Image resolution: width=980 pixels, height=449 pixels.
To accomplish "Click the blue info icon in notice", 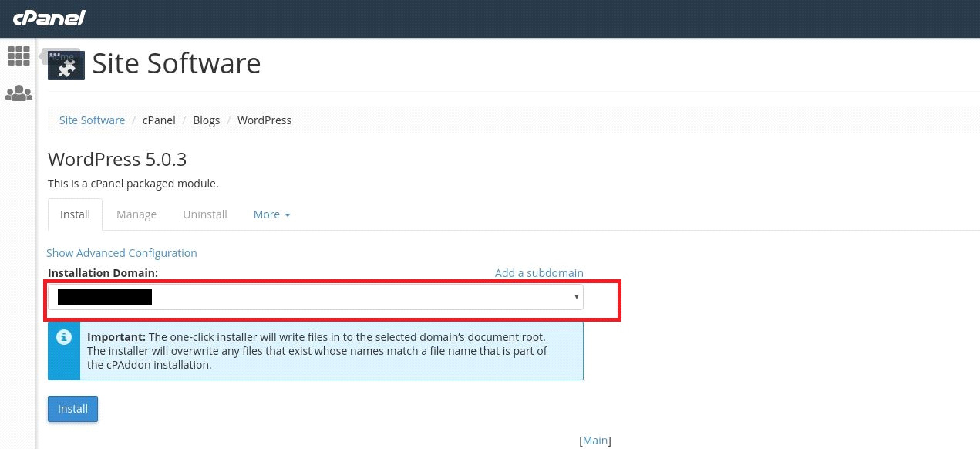I will tap(65, 337).
